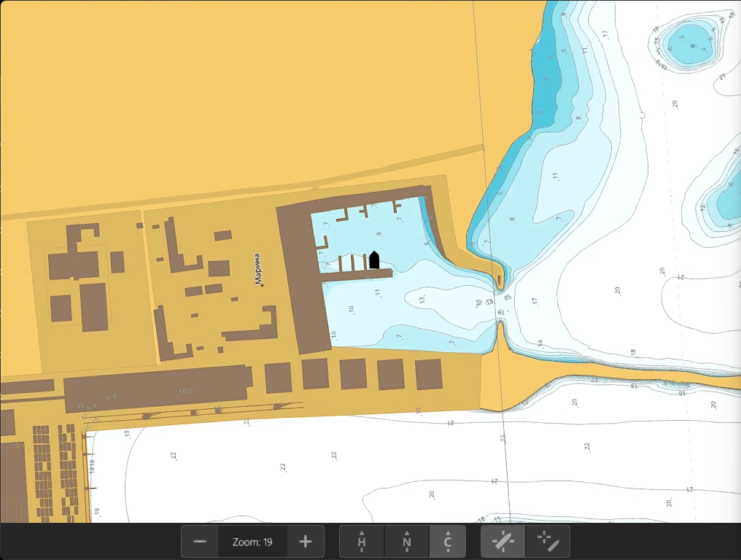Select the look-ahead vessel offset icon
741x560 pixels.
(x=548, y=542)
